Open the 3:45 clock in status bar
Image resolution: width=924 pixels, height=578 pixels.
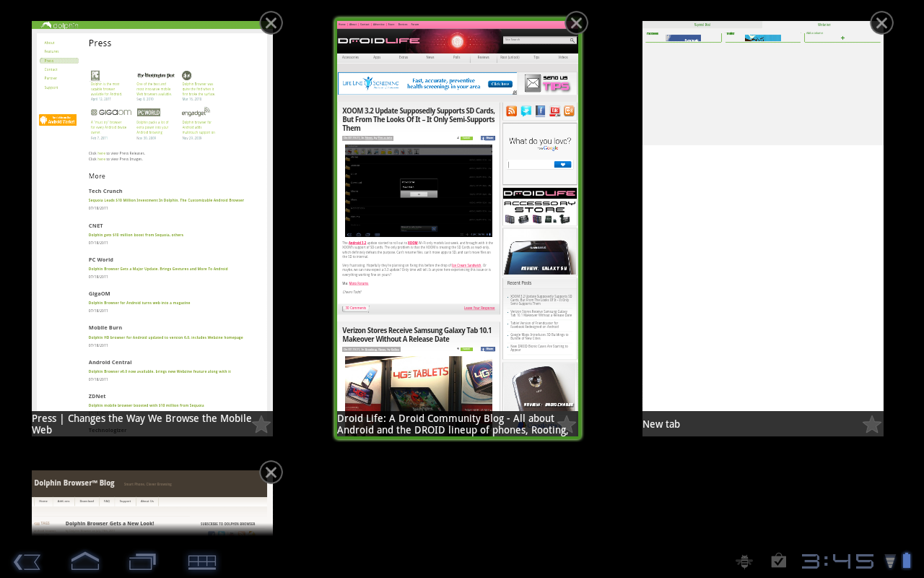tap(837, 561)
